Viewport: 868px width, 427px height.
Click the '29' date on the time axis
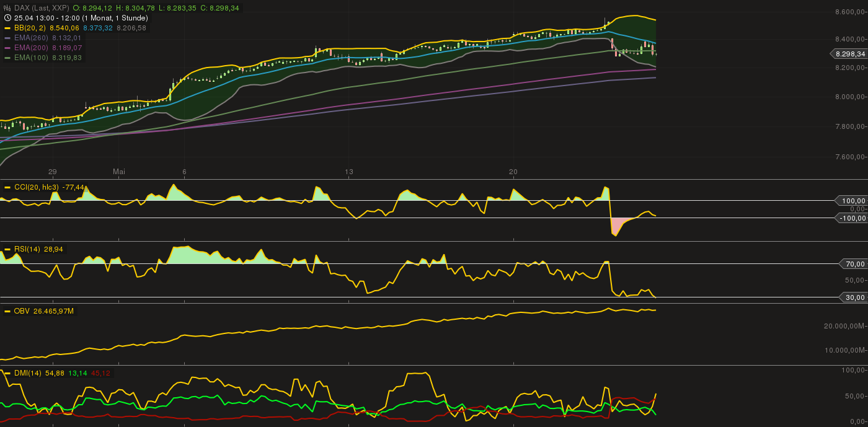tap(52, 172)
